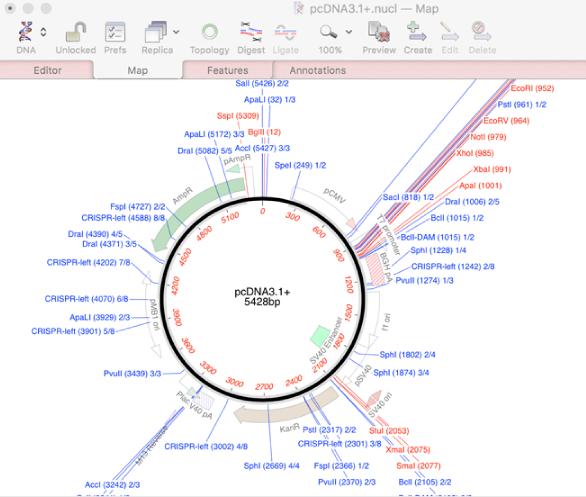Open the Preview toolbar icon
Image resolution: width=586 pixels, height=497 pixels.
(379, 32)
